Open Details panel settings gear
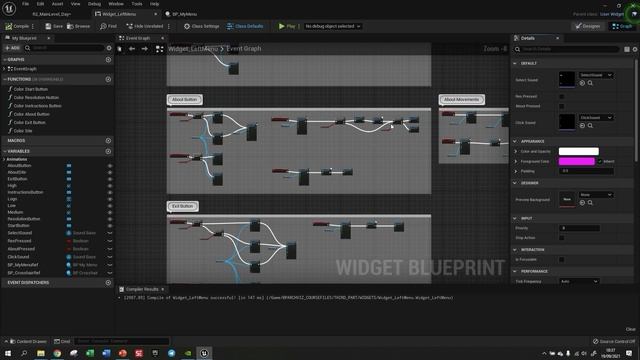Viewport: 640px width, 360px height. [x=635, y=49]
